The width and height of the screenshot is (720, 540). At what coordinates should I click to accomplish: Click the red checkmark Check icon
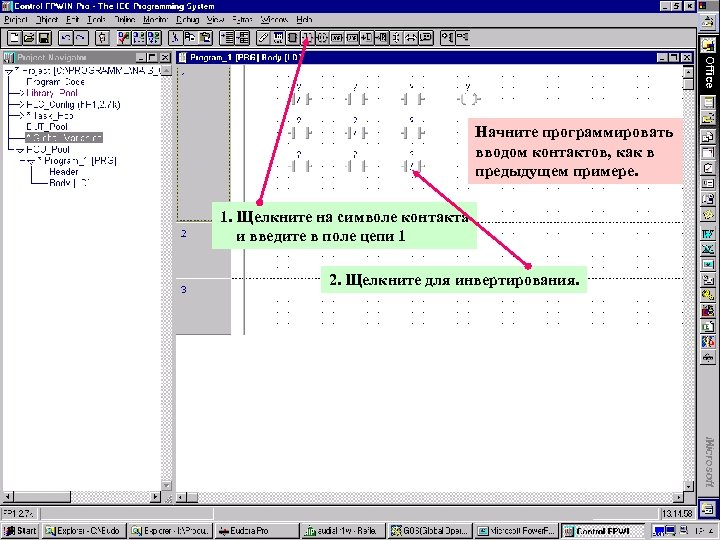[124, 38]
